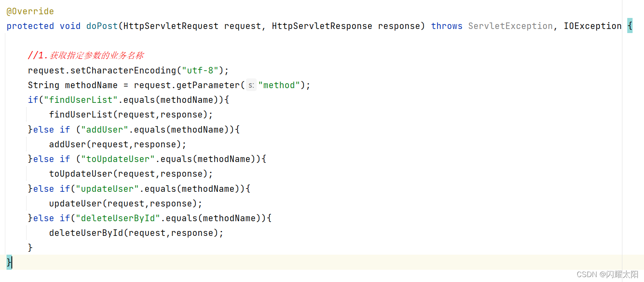Click the "utf-8" string literal
The width and height of the screenshot is (644, 282).
tap(200, 71)
